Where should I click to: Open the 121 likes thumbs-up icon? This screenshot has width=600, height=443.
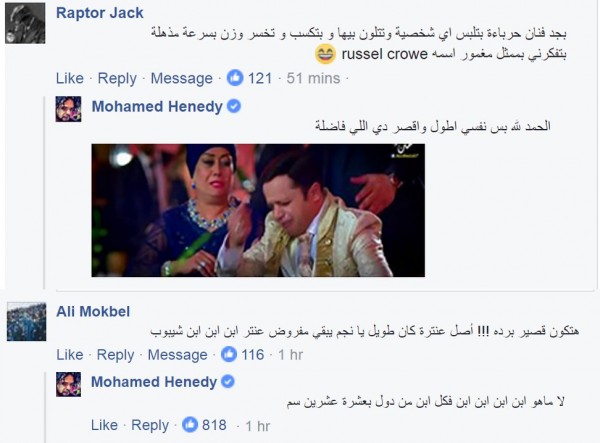coord(235,78)
